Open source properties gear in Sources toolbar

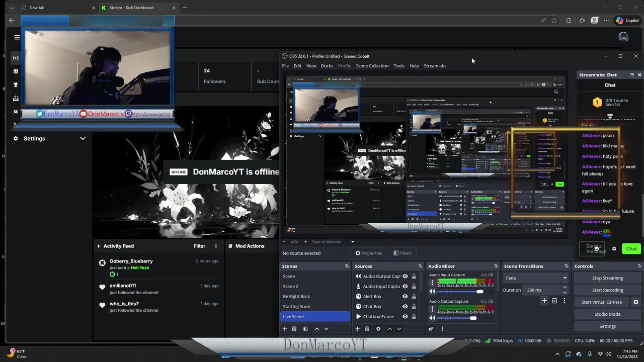click(378, 329)
